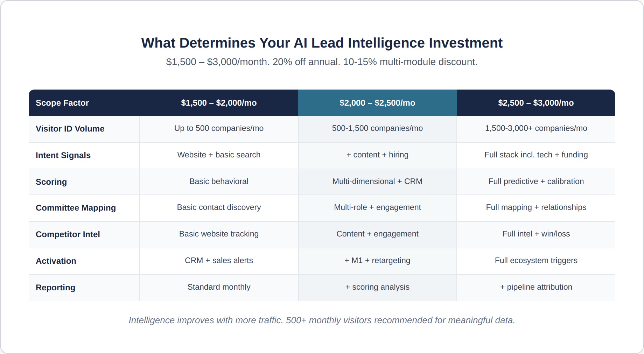Screen dimensions: 644x354
Task: Select the highlighted $2,000 – $2,500/mo header
Action: [x=377, y=103]
